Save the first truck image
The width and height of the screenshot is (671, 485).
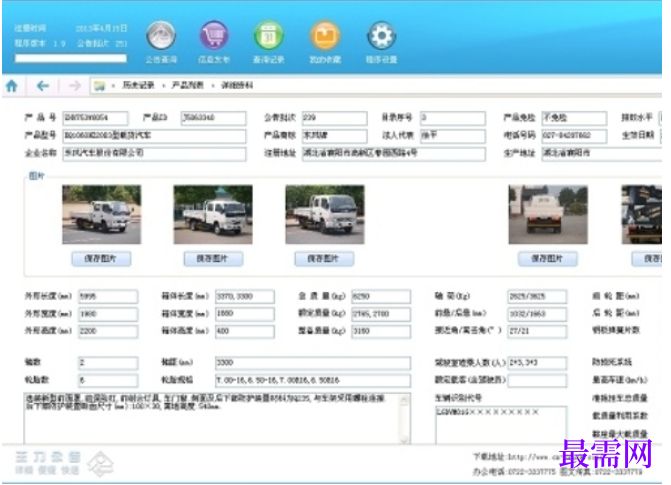pos(101,259)
